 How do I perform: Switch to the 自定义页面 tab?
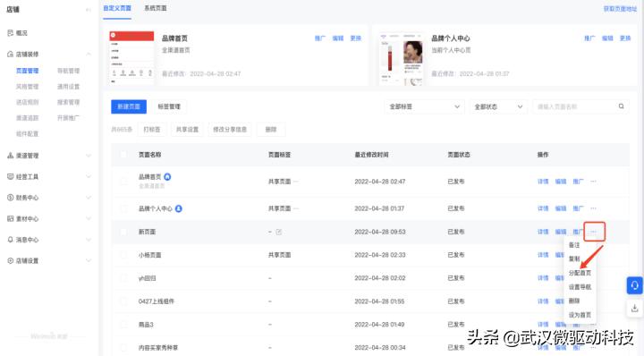point(117,8)
